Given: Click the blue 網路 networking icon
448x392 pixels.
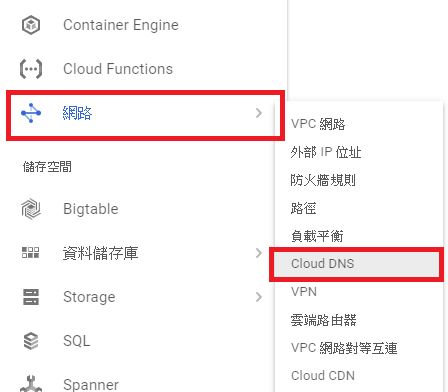Looking at the screenshot, I should click(31, 113).
